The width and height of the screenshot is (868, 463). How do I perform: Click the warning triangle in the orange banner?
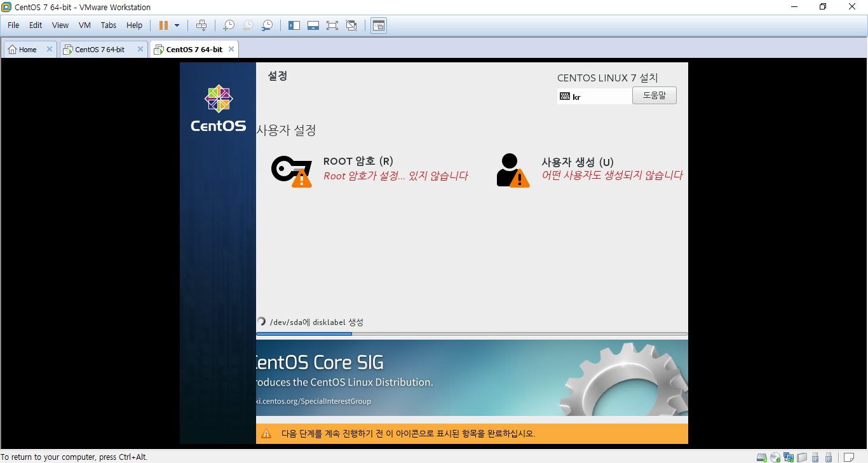click(266, 434)
